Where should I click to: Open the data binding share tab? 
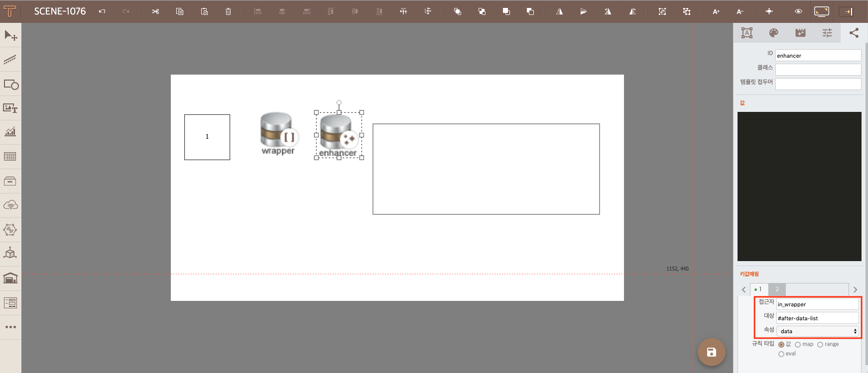(854, 33)
